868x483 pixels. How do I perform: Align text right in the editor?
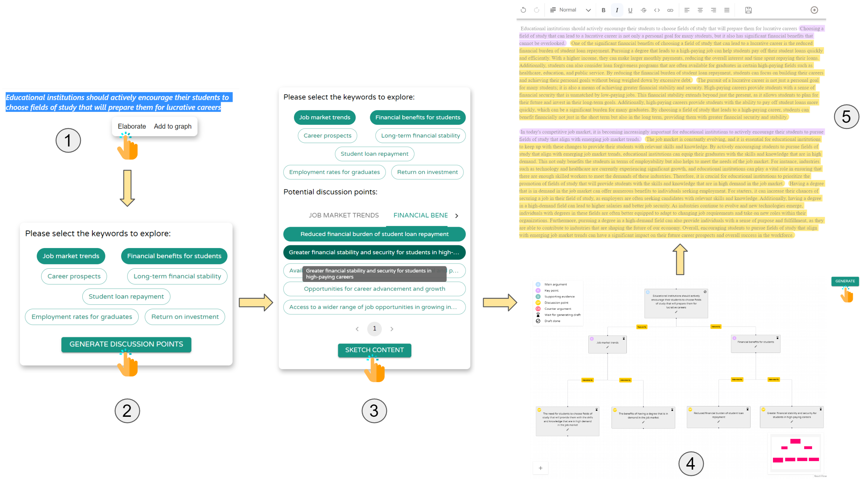pos(714,10)
